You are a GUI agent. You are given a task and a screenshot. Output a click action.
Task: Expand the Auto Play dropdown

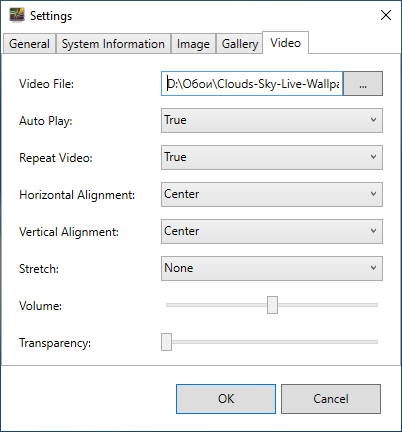click(x=272, y=120)
